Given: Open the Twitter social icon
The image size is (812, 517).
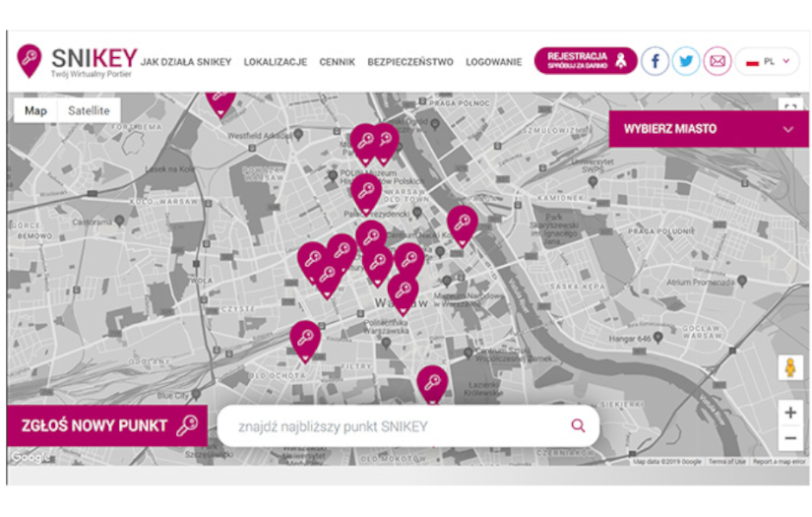Looking at the screenshot, I should 686,61.
